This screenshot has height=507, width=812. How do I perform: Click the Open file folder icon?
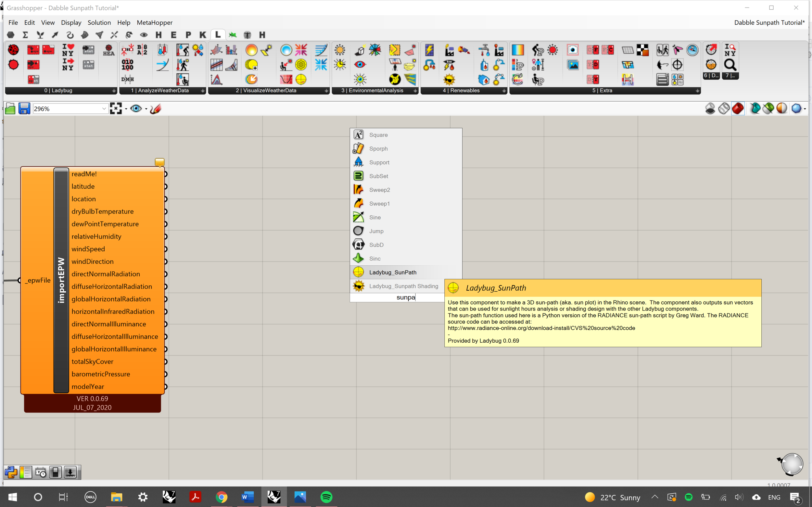[x=10, y=108]
